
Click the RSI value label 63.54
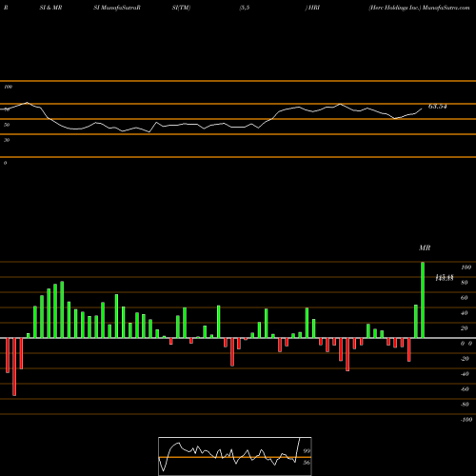(x=437, y=107)
